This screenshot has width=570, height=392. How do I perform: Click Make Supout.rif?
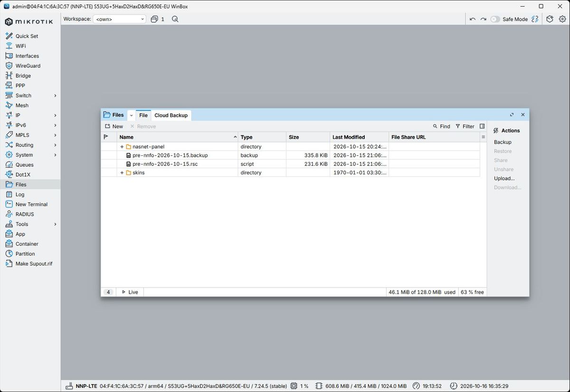(x=34, y=264)
